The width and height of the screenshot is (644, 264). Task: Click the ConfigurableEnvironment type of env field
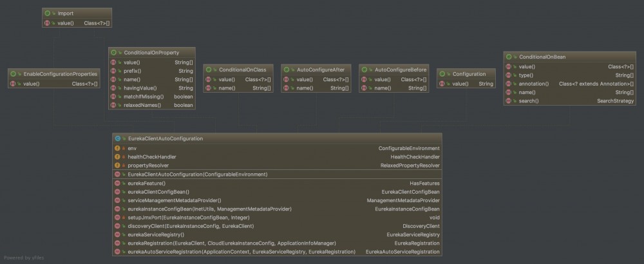pos(409,148)
